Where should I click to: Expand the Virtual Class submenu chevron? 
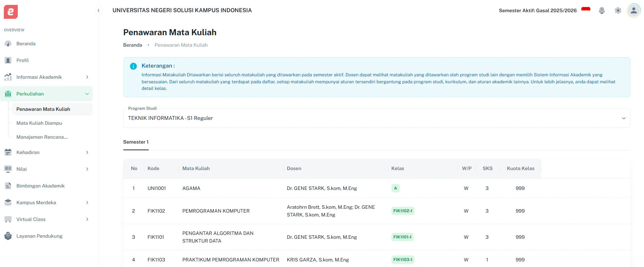pos(87,219)
